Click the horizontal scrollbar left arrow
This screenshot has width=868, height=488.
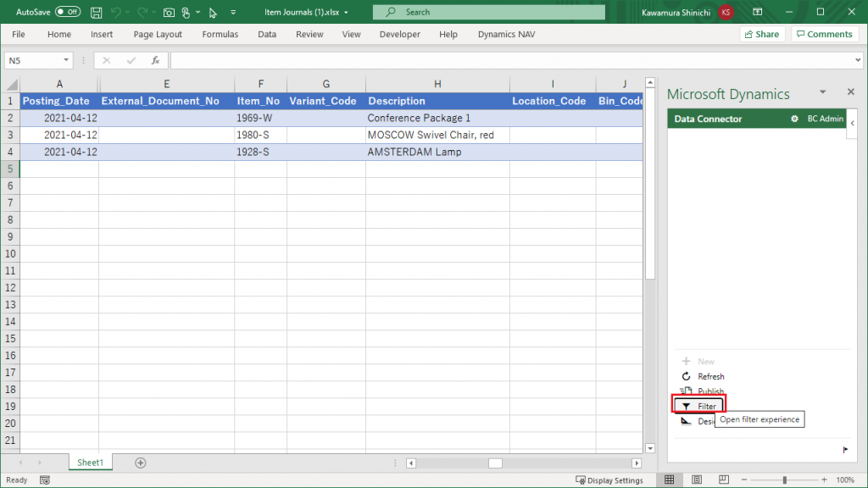(x=411, y=463)
